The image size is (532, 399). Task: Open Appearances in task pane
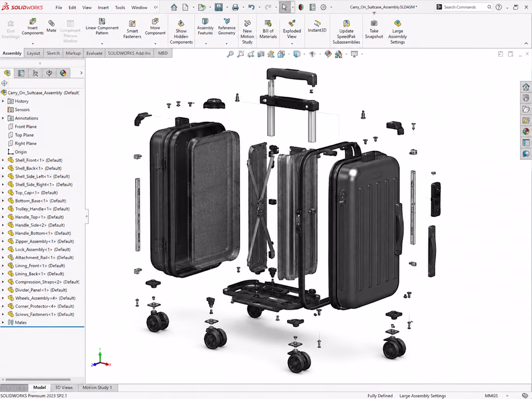click(x=526, y=131)
